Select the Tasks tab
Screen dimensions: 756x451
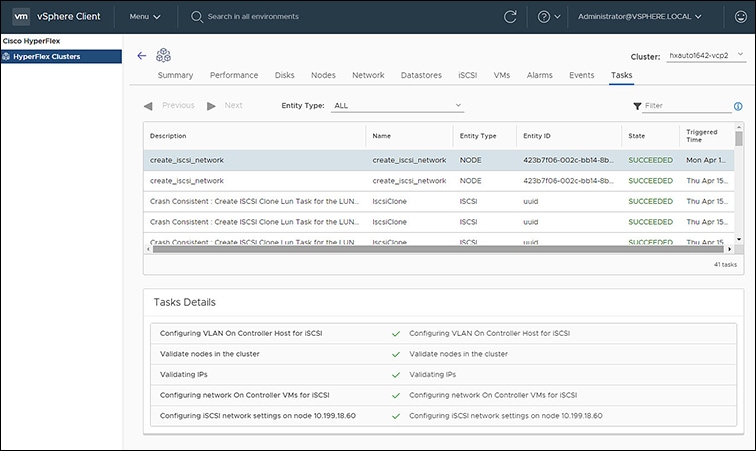point(621,75)
